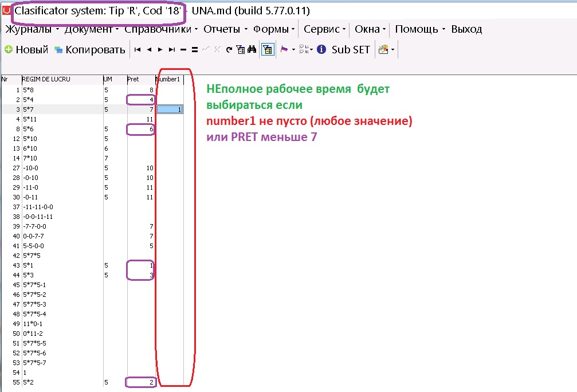The image size is (577, 392).
Task: Click the equals-sign toolbar icon
Action: [x=195, y=50]
